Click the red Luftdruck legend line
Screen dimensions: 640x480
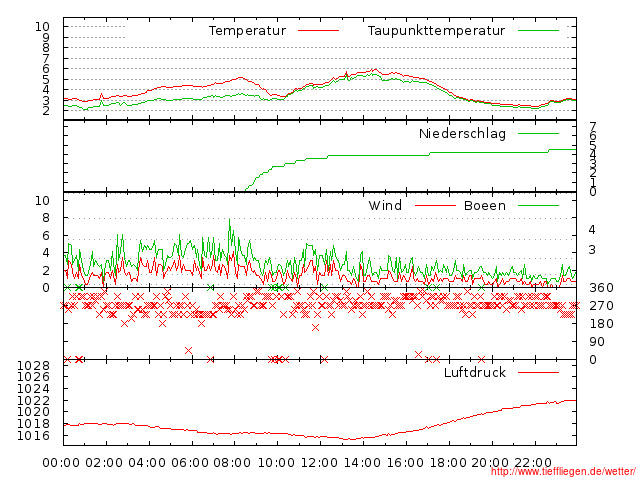pos(538,372)
